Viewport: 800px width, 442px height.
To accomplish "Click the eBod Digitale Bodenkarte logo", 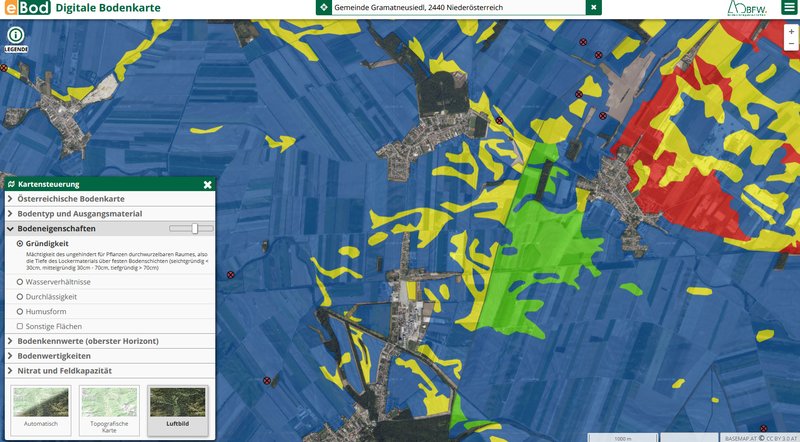I will click(x=66, y=9).
